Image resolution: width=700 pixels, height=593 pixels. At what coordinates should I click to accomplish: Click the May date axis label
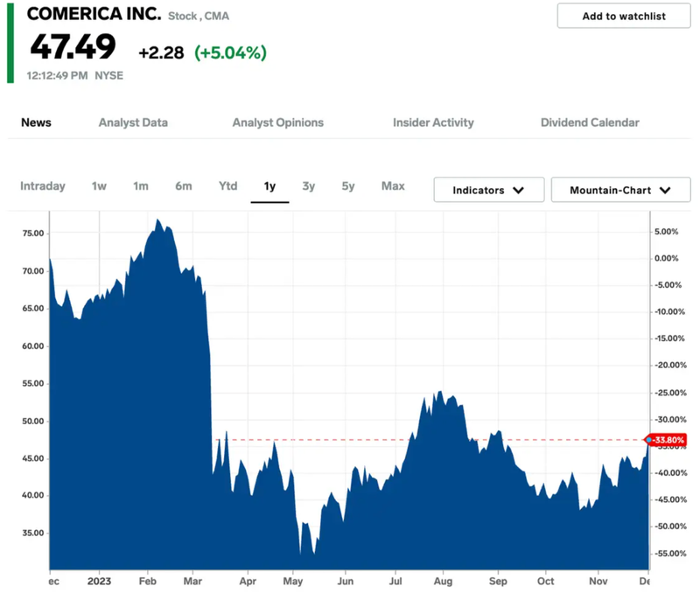tap(293, 581)
